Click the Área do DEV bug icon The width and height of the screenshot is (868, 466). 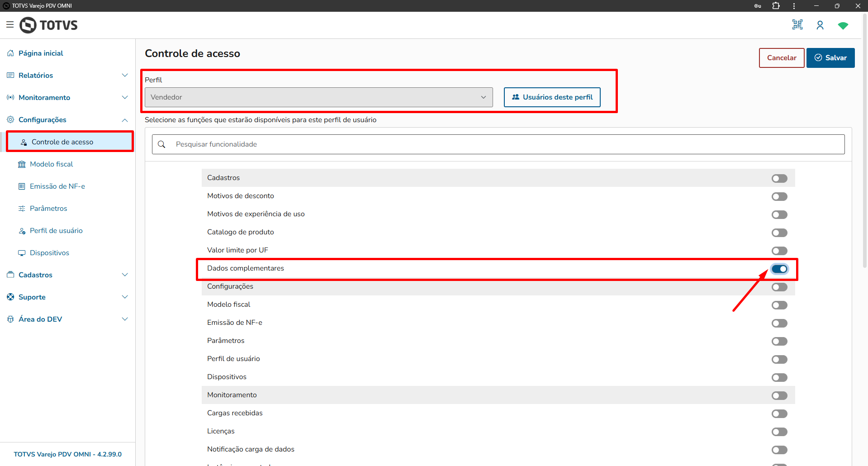(10, 319)
